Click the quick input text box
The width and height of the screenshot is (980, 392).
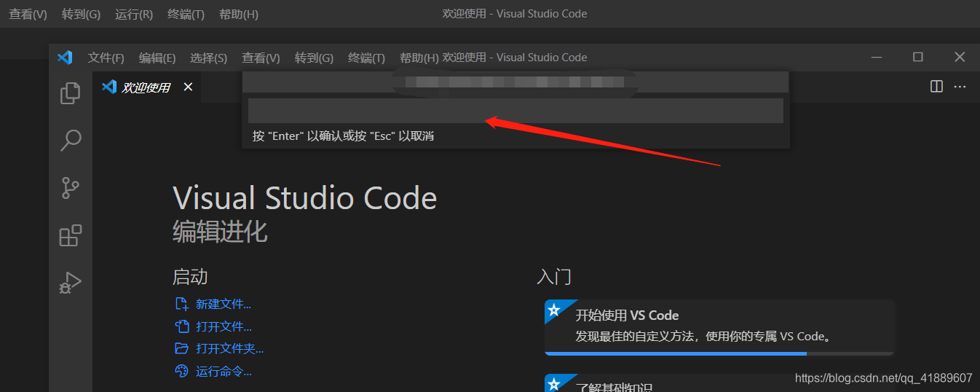click(x=515, y=111)
